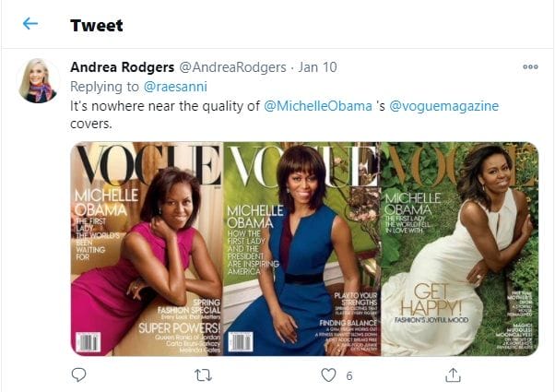This screenshot has height=392, width=555.
Task: Click the tweet text about cover quality
Action: click(166, 106)
